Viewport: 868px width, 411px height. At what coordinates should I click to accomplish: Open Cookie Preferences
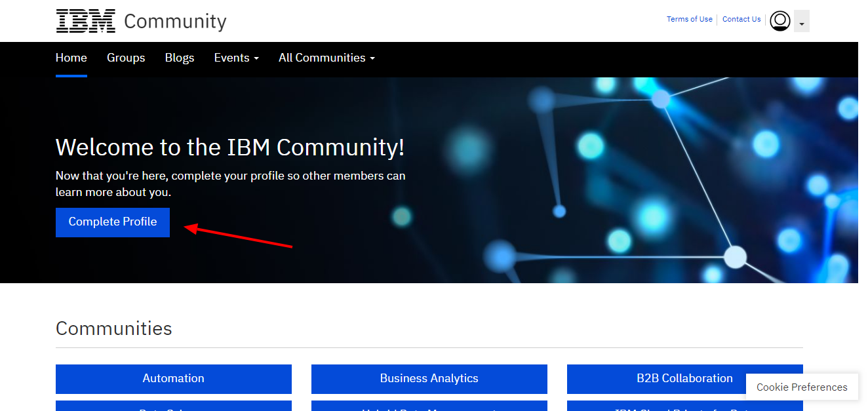(802, 387)
